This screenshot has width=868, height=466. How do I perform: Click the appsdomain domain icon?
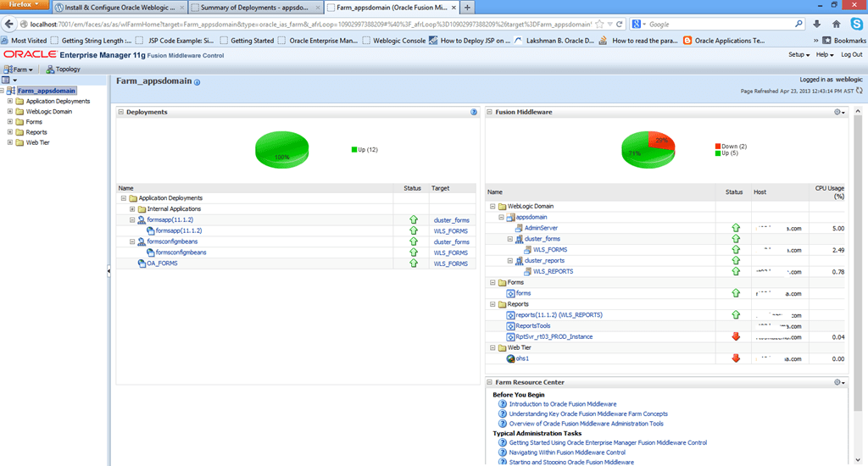tap(510, 217)
